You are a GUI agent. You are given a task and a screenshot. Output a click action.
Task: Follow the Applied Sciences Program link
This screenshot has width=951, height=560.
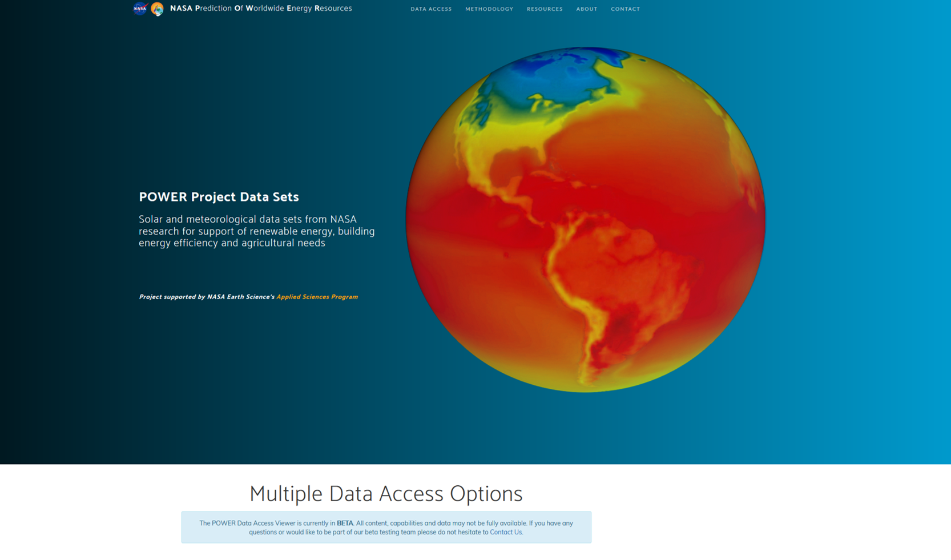point(317,297)
